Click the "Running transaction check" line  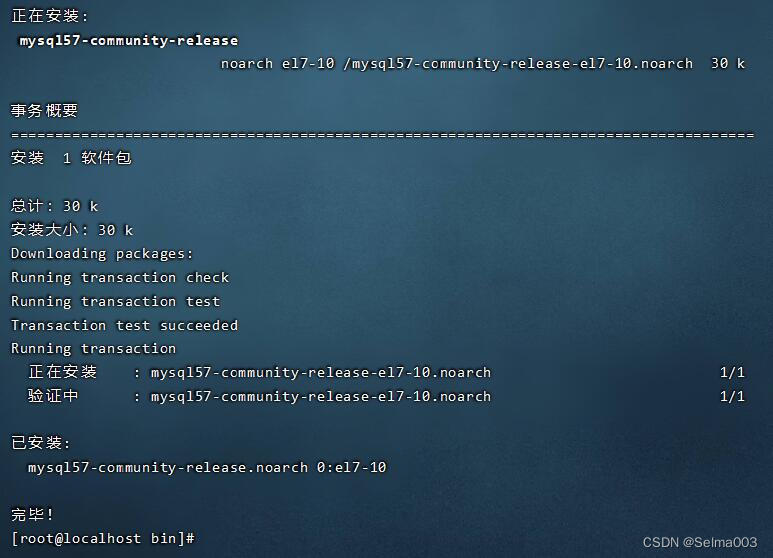[120, 278]
